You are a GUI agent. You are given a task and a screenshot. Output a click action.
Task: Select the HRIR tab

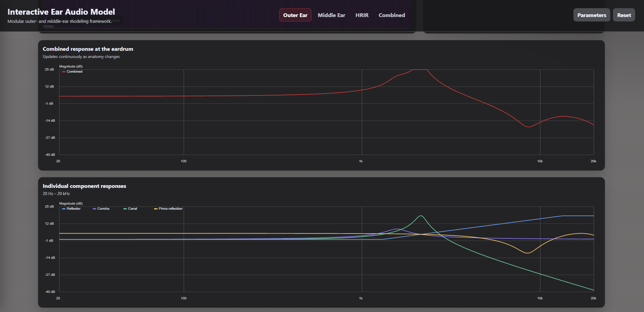[x=362, y=15]
